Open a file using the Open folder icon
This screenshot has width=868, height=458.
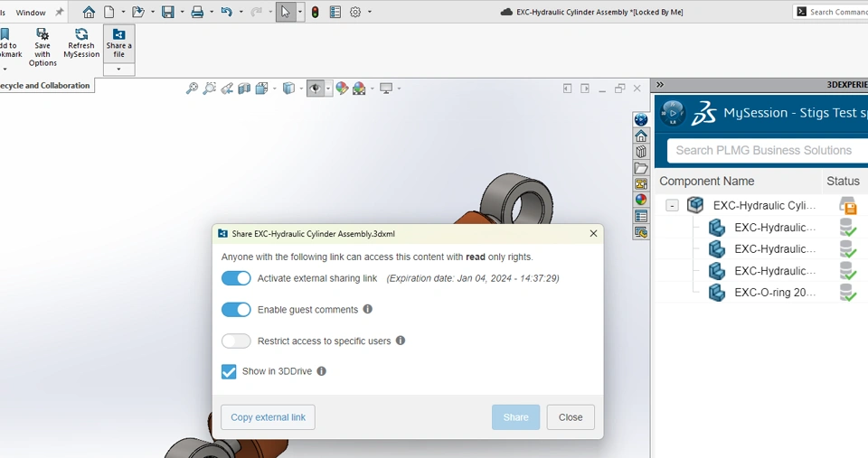pos(137,12)
